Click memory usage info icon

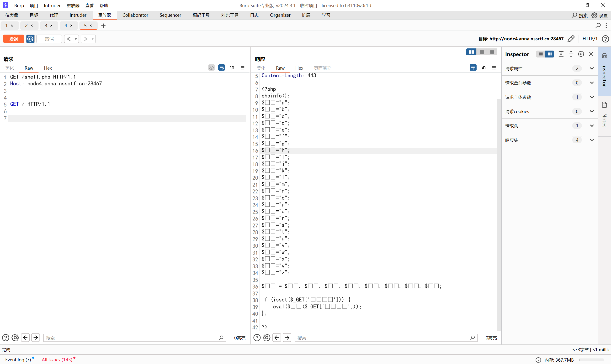point(538,360)
